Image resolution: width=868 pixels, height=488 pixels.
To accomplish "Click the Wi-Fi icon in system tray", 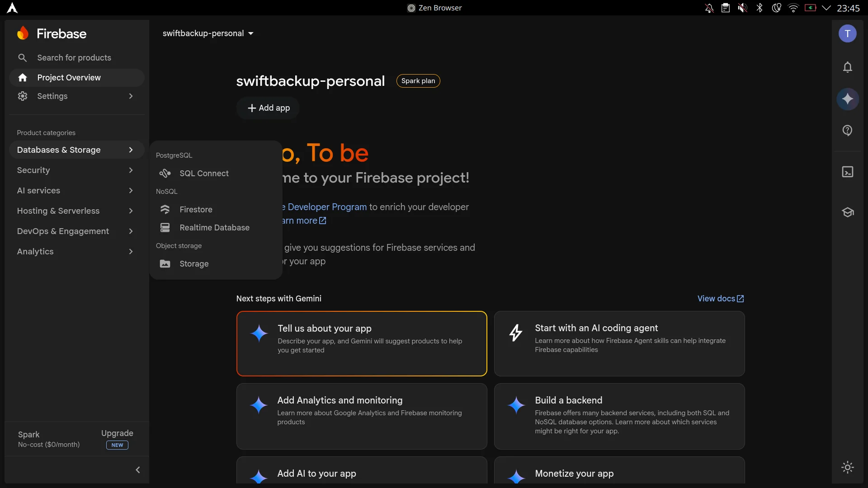I will (793, 8).
